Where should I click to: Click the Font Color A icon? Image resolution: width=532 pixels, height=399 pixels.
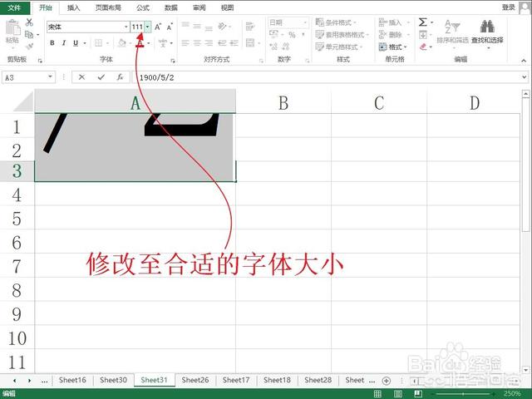point(140,43)
